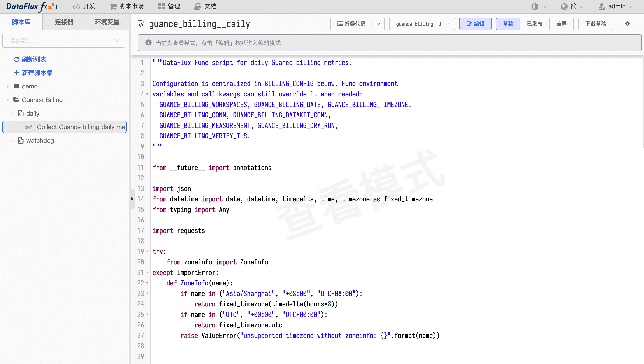The image size is (644, 364).
Task: Click 刷新列表 to refresh the list
Action: 30,59
